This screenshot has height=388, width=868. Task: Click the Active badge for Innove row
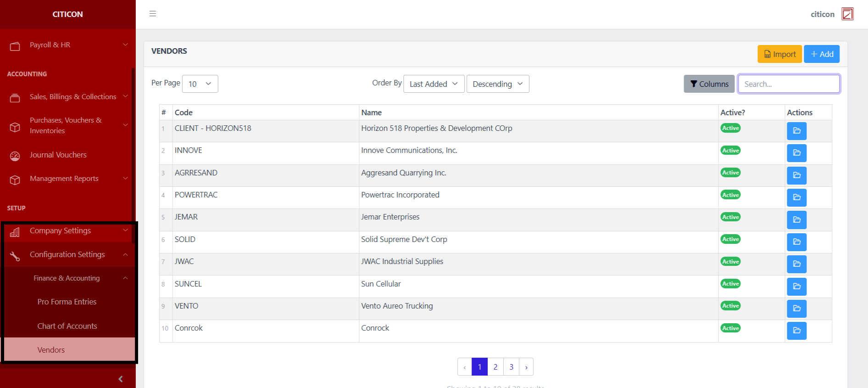coord(730,150)
